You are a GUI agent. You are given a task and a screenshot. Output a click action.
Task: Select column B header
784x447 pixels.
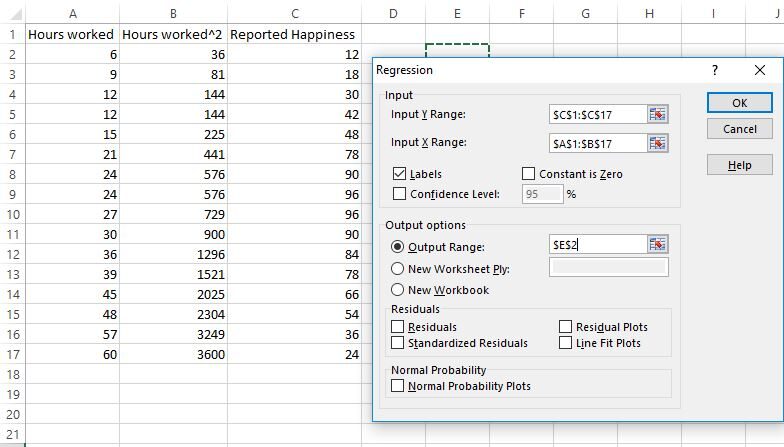pos(173,14)
